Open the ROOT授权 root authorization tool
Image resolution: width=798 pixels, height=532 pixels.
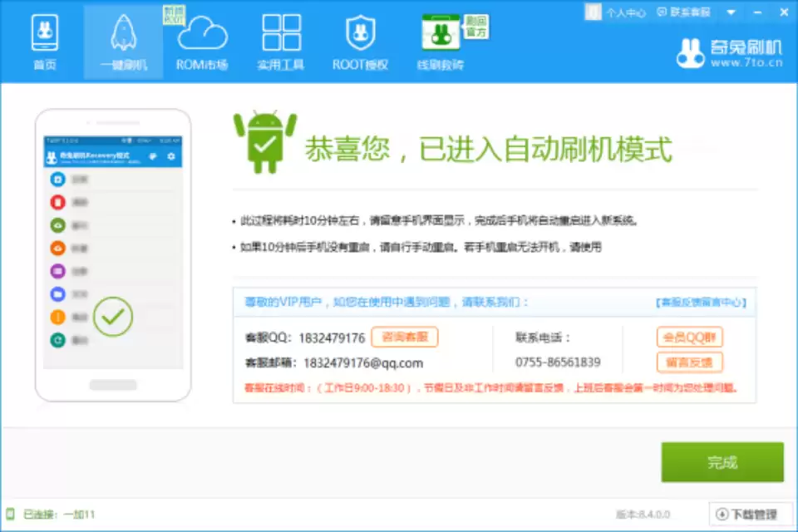coord(360,40)
